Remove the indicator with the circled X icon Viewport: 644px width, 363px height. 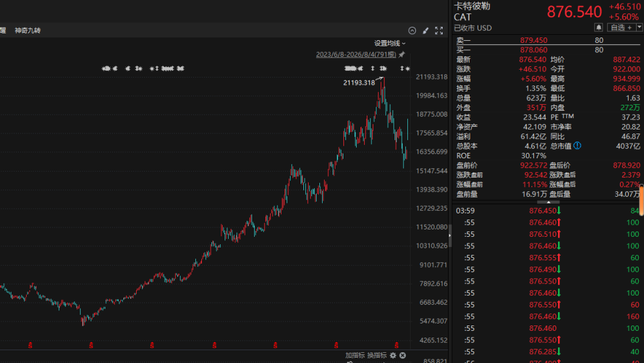[x=402, y=355]
